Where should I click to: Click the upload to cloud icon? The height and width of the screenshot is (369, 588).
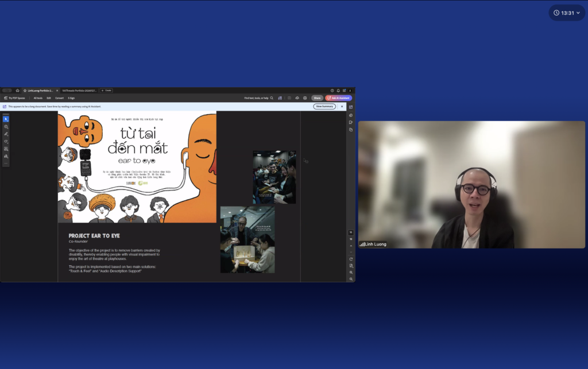297,98
